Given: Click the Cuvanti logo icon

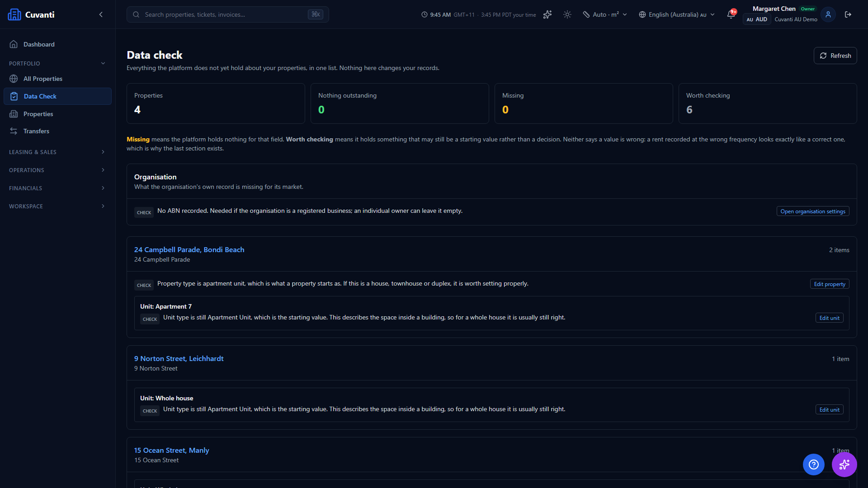Looking at the screenshot, I should point(14,14).
